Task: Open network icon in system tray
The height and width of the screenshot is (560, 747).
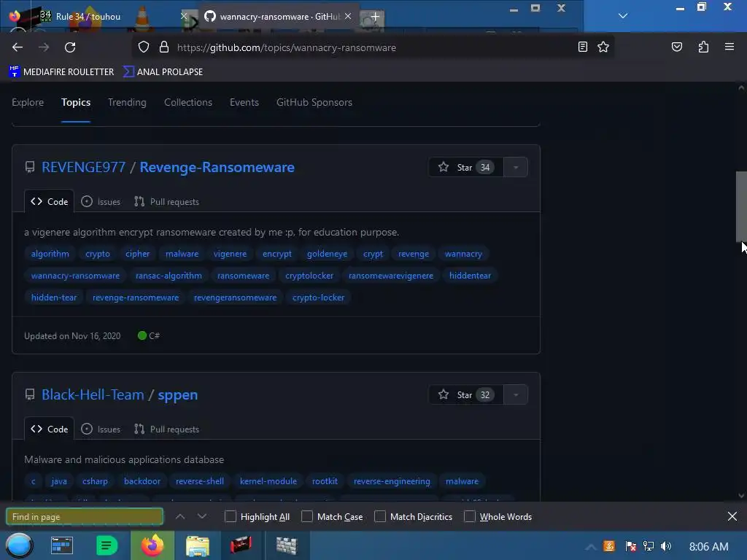Action: pyautogui.click(x=648, y=546)
